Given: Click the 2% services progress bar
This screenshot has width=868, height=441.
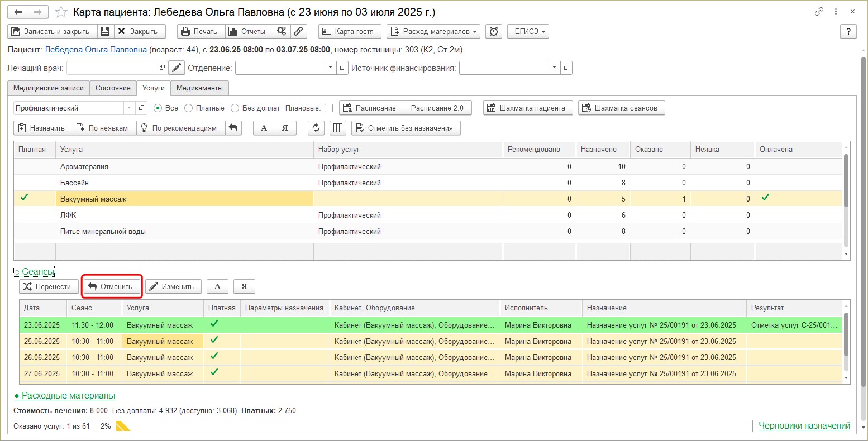Looking at the screenshot, I should 425,426.
